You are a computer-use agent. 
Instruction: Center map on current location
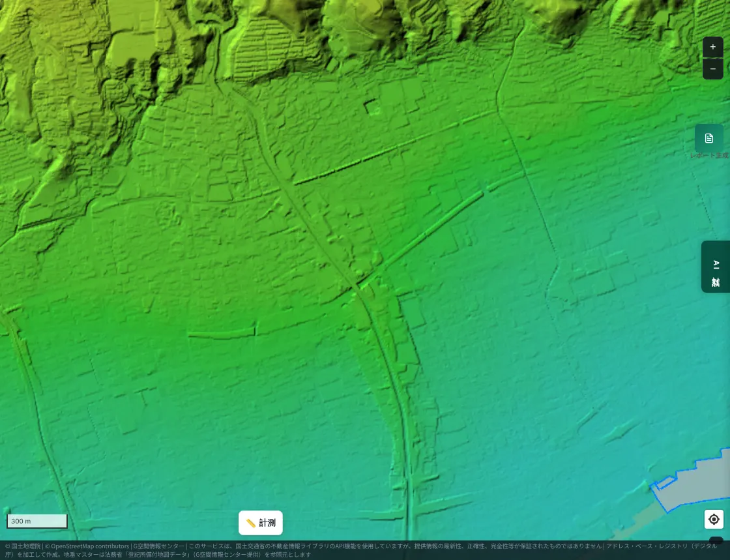(x=714, y=519)
